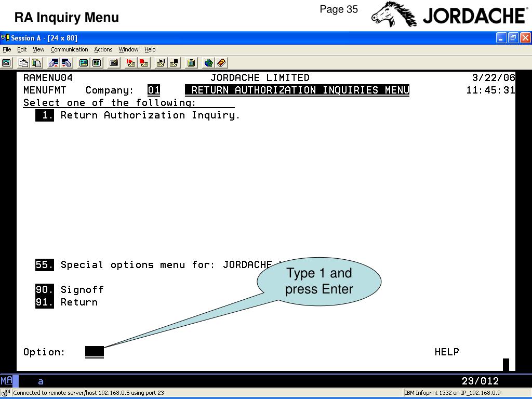Click the JORDACHE LIMITED heading

pos(260,78)
